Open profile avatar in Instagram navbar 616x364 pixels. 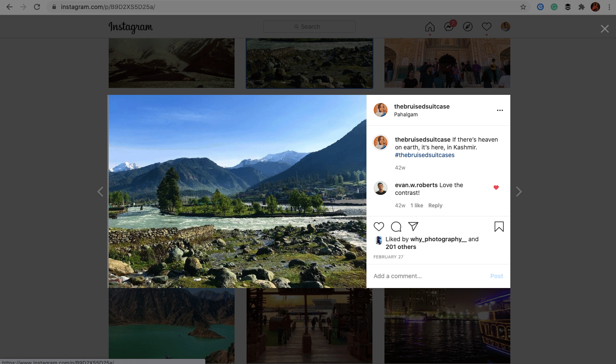point(506,27)
